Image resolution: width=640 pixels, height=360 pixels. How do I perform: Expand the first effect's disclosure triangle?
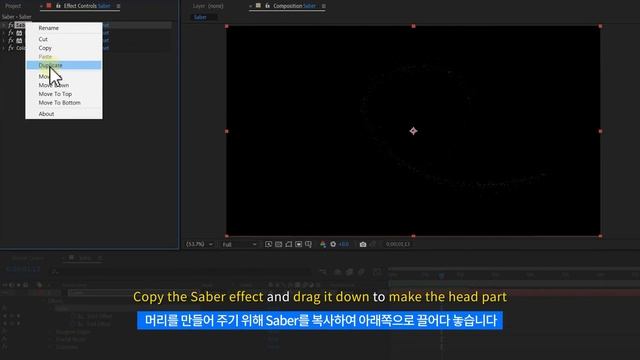tap(4, 25)
